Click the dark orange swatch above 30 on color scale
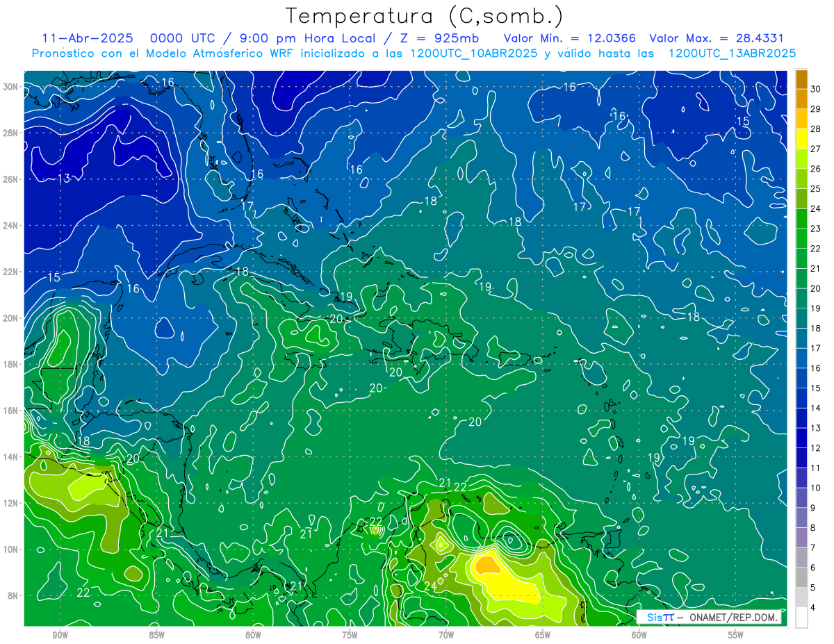Screen dimensions: 834x644 tap(801, 79)
